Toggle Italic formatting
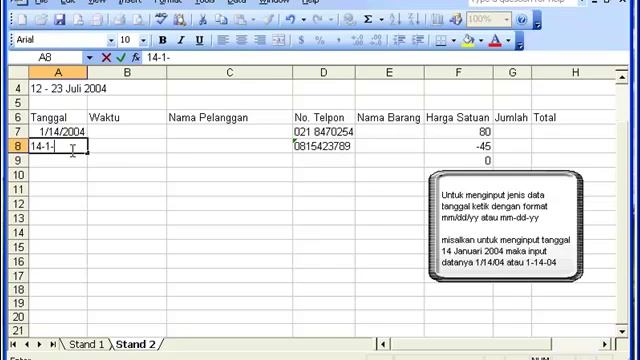 click(x=181, y=40)
